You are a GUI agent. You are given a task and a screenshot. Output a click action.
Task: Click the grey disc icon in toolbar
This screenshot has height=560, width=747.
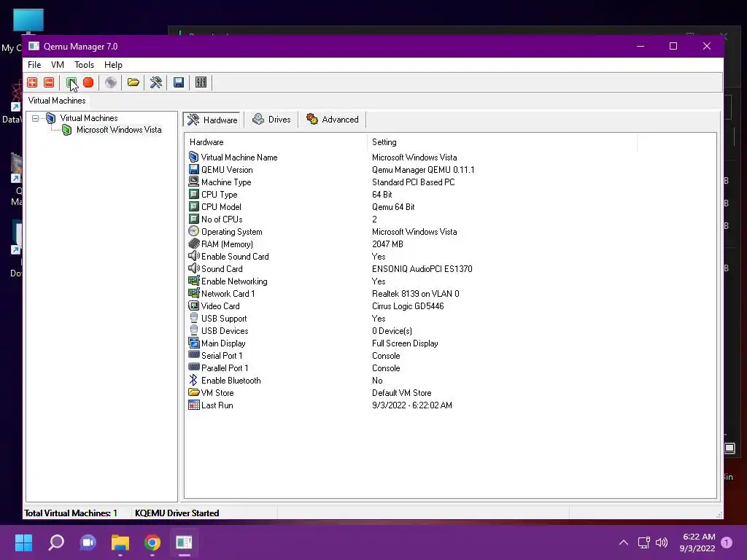click(111, 82)
